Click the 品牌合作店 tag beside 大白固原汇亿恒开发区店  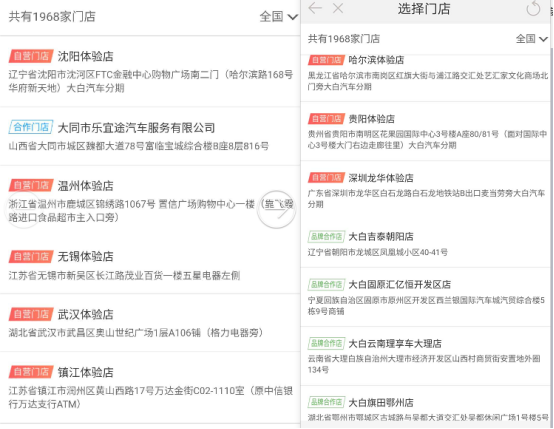[x=326, y=284]
